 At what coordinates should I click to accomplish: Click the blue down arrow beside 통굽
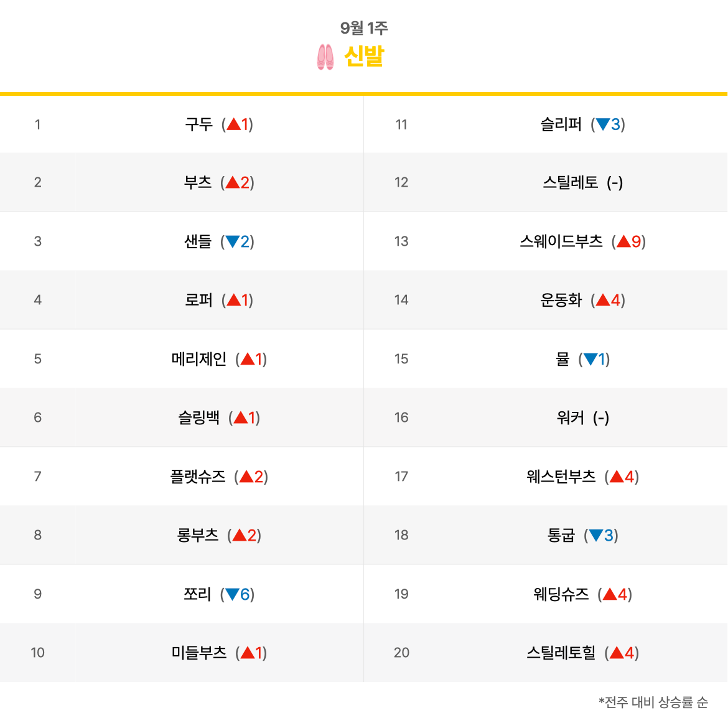tap(595, 535)
